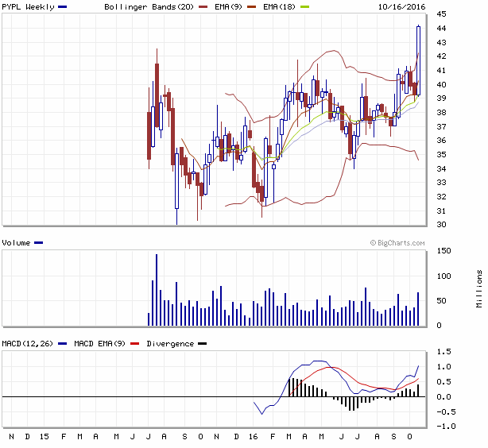Click the Divergence legend label
This screenshot has width=488, height=448.
point(170,344)
